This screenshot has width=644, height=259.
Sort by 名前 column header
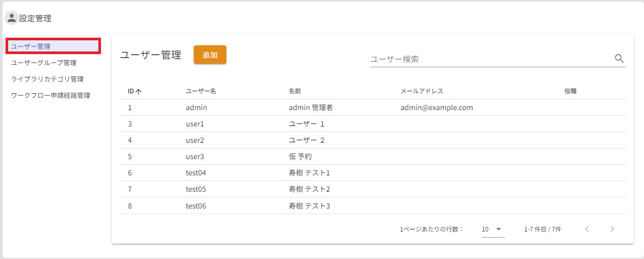[x=295, y=91]
